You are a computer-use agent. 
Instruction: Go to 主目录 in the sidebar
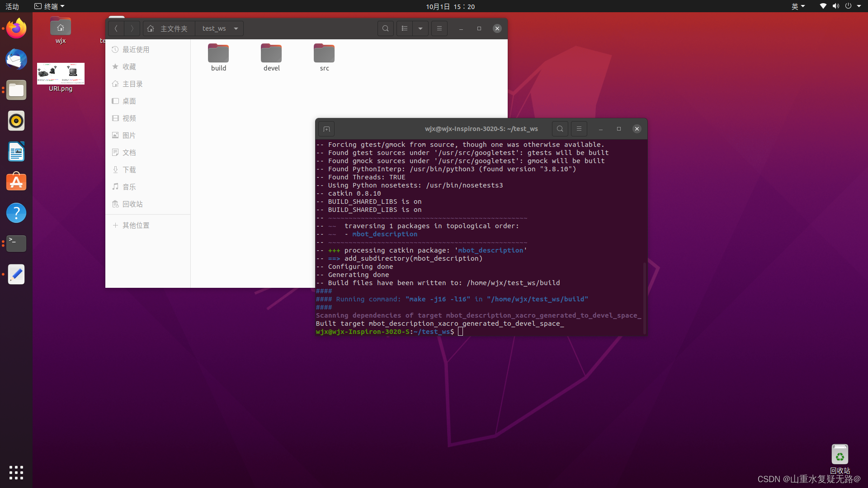click(148, 84)
